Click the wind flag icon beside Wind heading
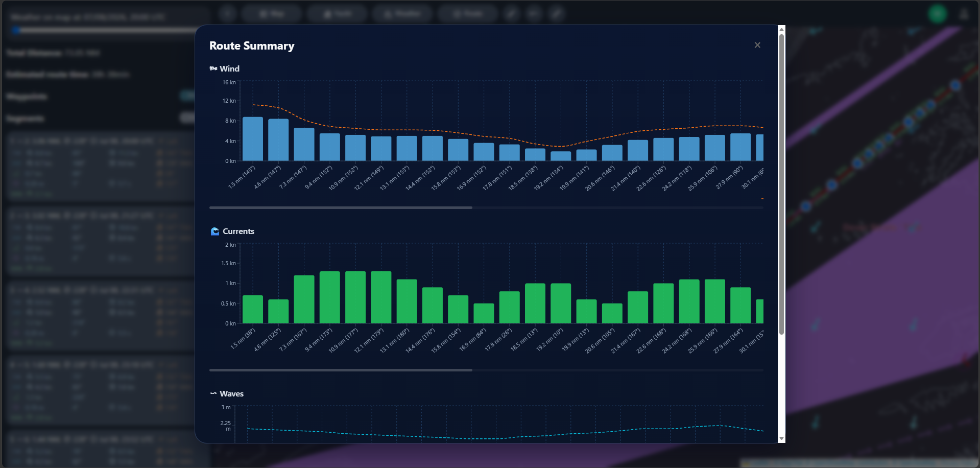 [213, 68]
